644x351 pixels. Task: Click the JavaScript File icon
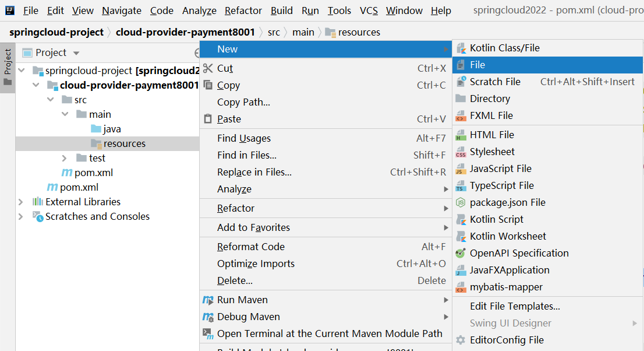coord(461,169)
